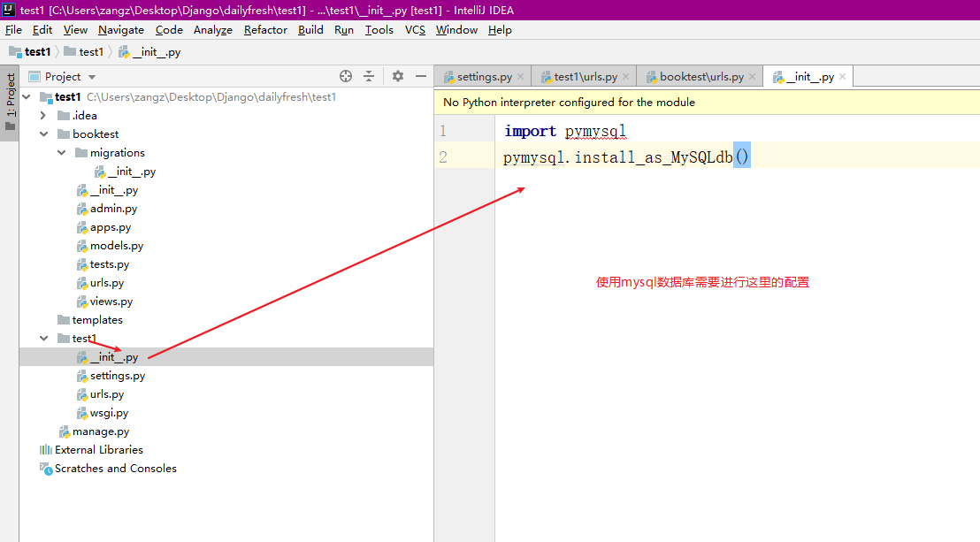Click the Collapse All icon in Project panel
Image resolution: width=980 pixels, height=542 pixels.
(x=369, y=76)
